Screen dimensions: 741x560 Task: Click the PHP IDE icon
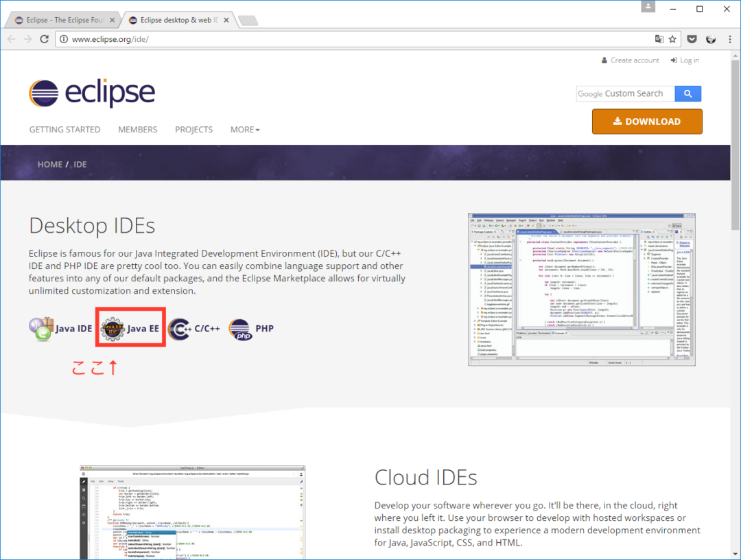(240, 329)
